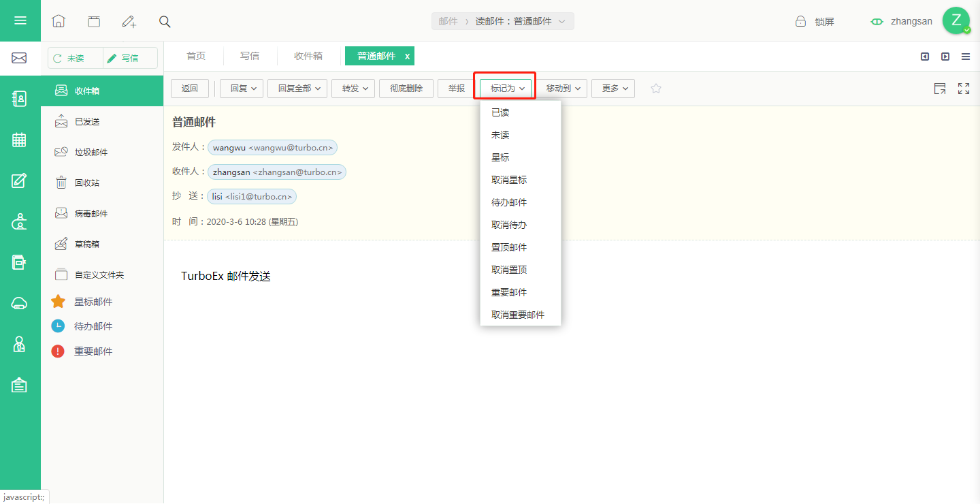The image size is (980, 504).
Task: Open the 移动到 dropdown
Action: click(561, 89)
